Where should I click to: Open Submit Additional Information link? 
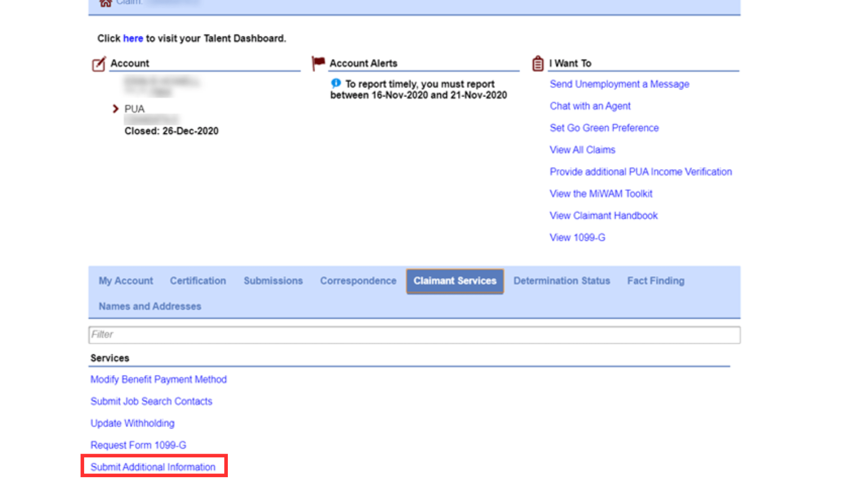153,467
